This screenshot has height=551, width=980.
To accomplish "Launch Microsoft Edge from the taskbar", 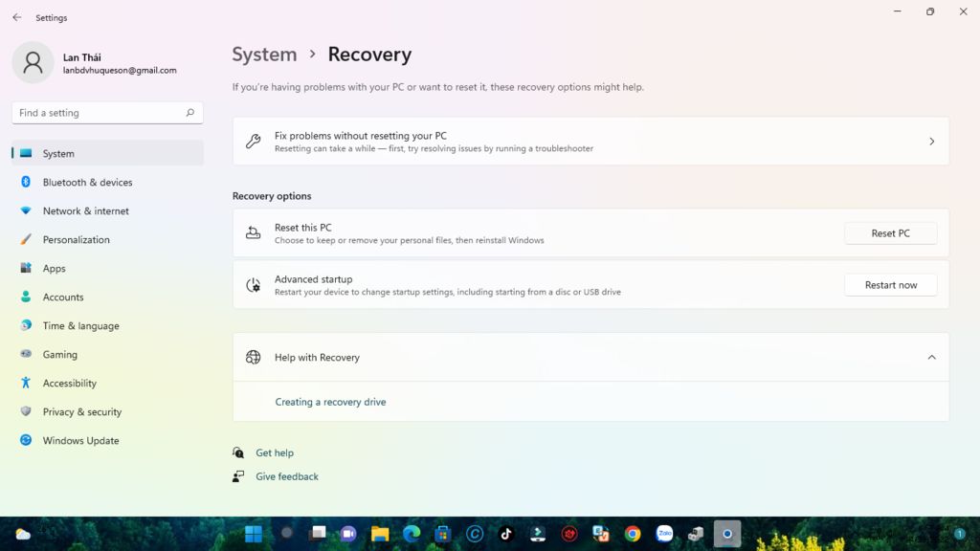I will click(412, 534).
